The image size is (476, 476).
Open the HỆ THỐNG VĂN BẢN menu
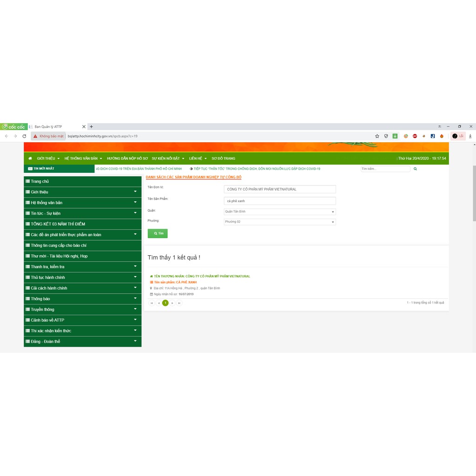83,159
